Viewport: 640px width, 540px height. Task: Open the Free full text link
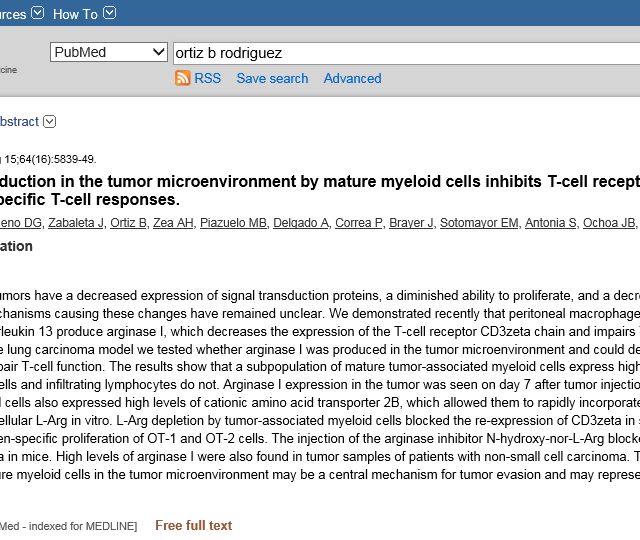(193, 525)
